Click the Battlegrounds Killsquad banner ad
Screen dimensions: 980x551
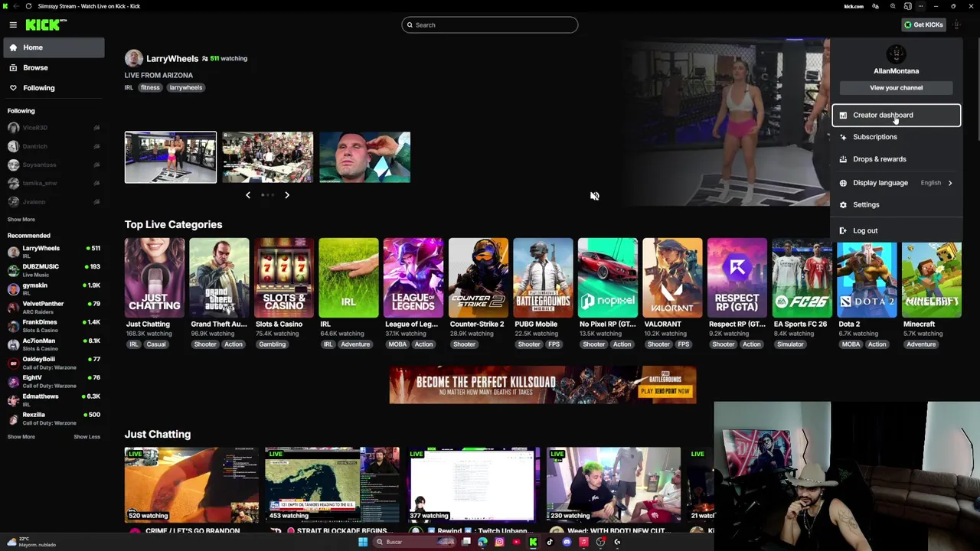click(x=543, y=385)
